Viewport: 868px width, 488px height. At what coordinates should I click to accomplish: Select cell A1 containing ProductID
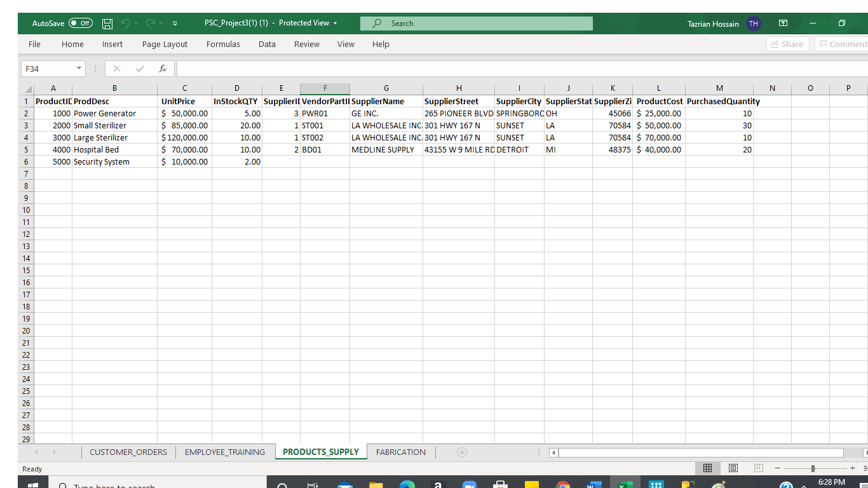coord(53,101)
